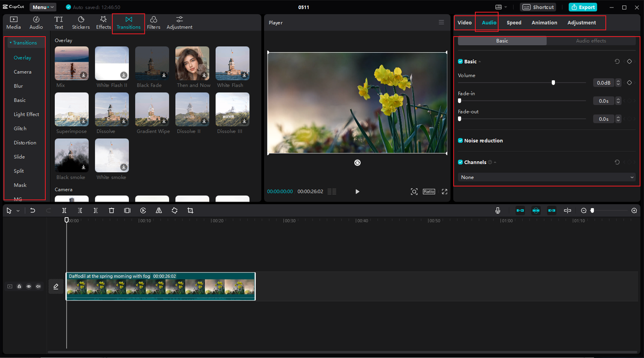This screenshot has width=644, height=358.
Task: Reset Basic audio settings with the reset arrow
Action: [x=617, y=61]
